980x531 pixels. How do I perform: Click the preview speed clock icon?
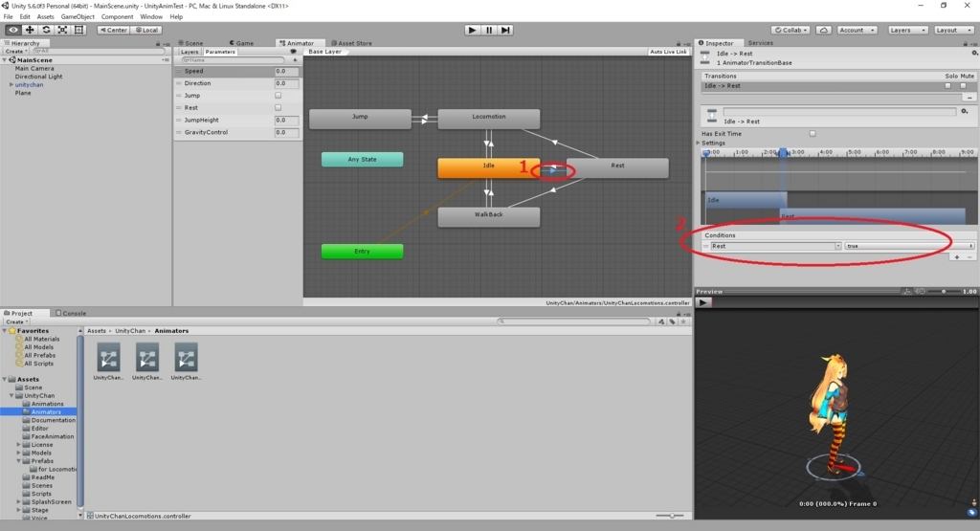pyautogui.click(x=920, y=292)
